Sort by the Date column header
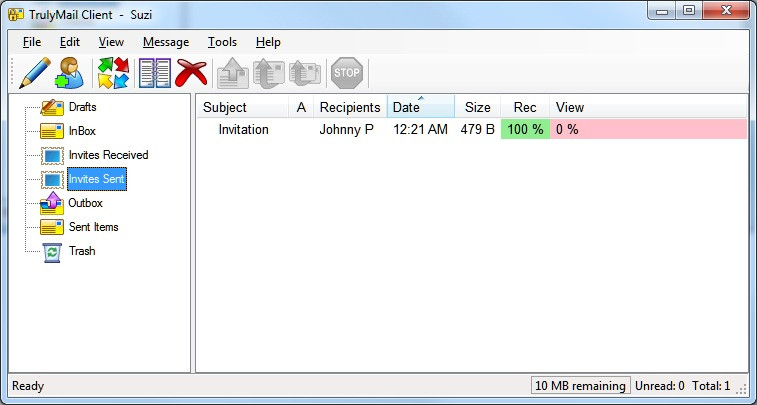 tap(421, 107)
